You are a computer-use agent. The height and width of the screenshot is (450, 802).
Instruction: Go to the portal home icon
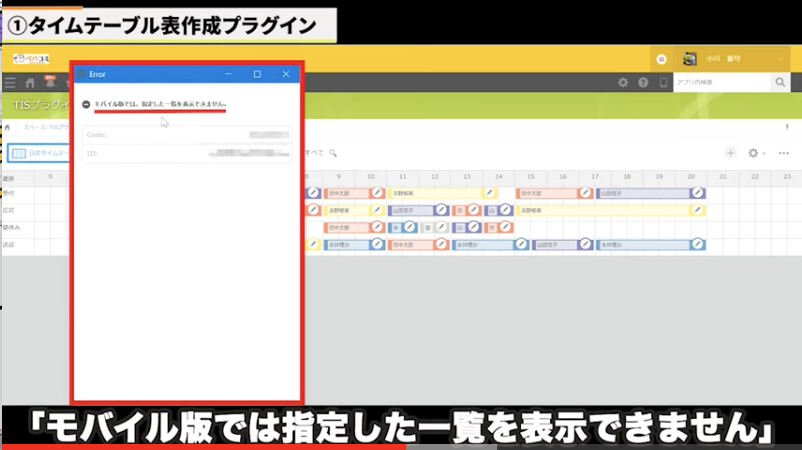(30, 83)
